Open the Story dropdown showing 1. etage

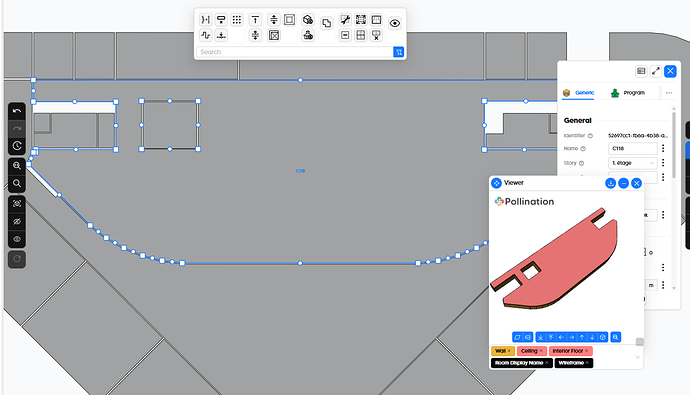pyautogui.click(x=633, y=163)
